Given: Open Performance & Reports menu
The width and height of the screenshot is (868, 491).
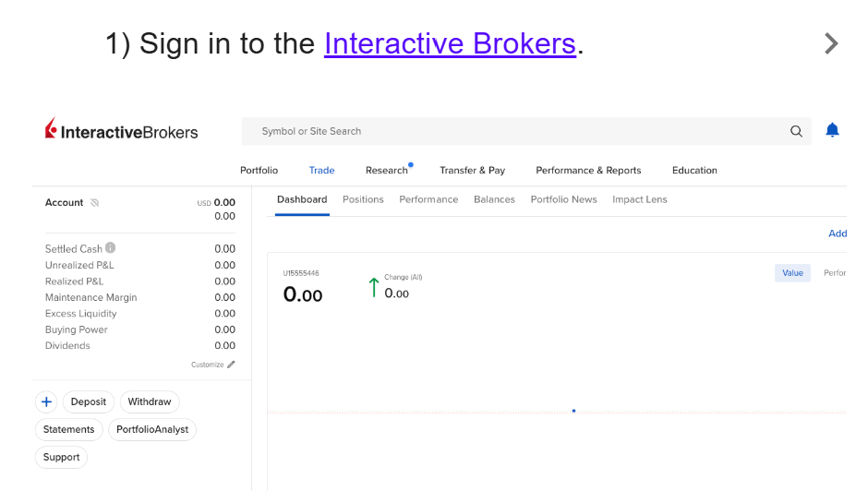Looking at the screenshot, I should [588, 171].
